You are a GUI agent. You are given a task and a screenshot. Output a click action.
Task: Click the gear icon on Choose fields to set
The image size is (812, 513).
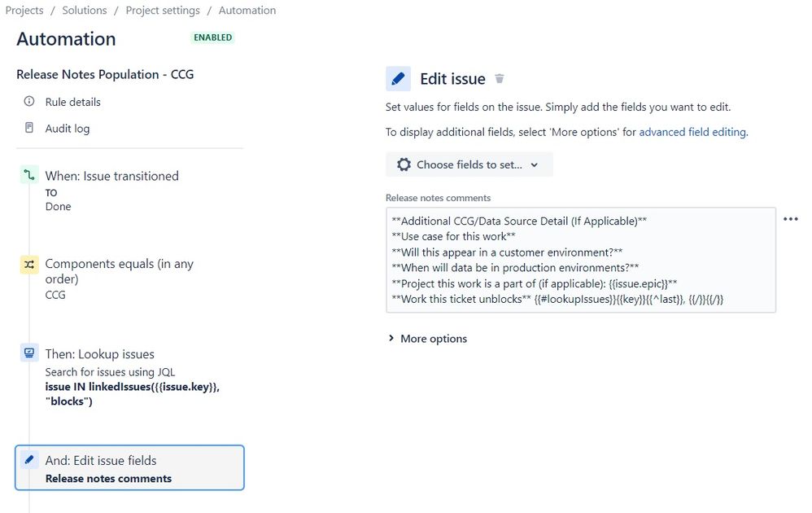(404, 164)
